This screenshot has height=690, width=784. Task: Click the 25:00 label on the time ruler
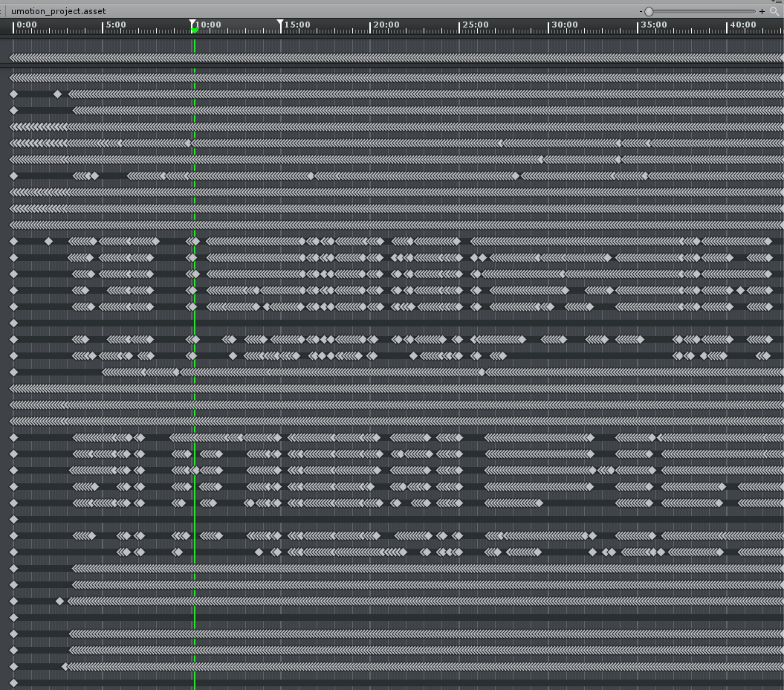click(476, 25)
